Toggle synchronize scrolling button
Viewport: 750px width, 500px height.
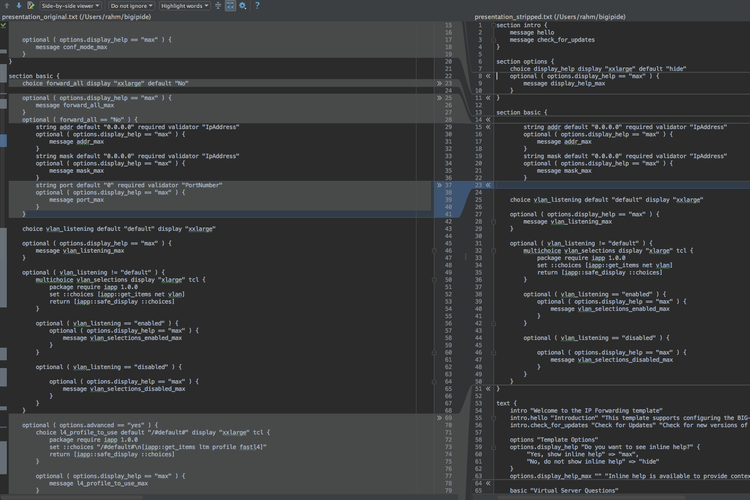tap(230, 5)
